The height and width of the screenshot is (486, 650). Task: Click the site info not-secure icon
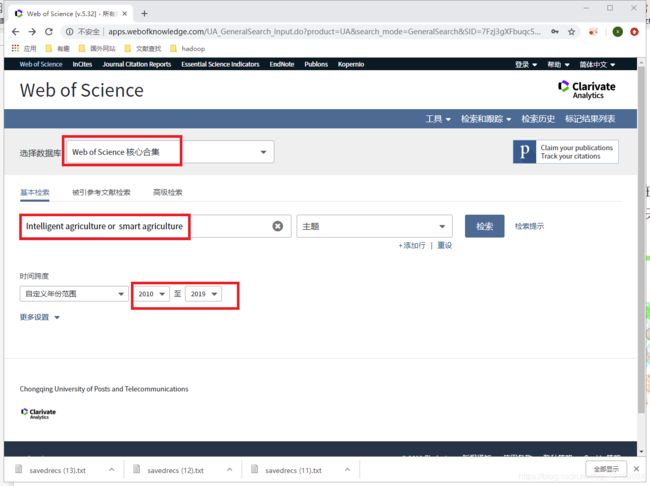(x=70, y=32)
